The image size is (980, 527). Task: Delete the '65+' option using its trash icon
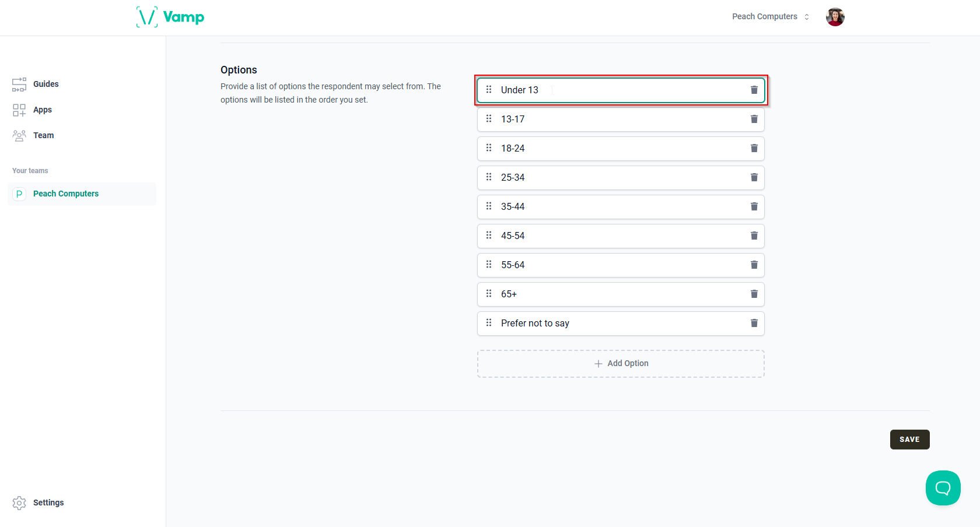(x=754, y=294)
